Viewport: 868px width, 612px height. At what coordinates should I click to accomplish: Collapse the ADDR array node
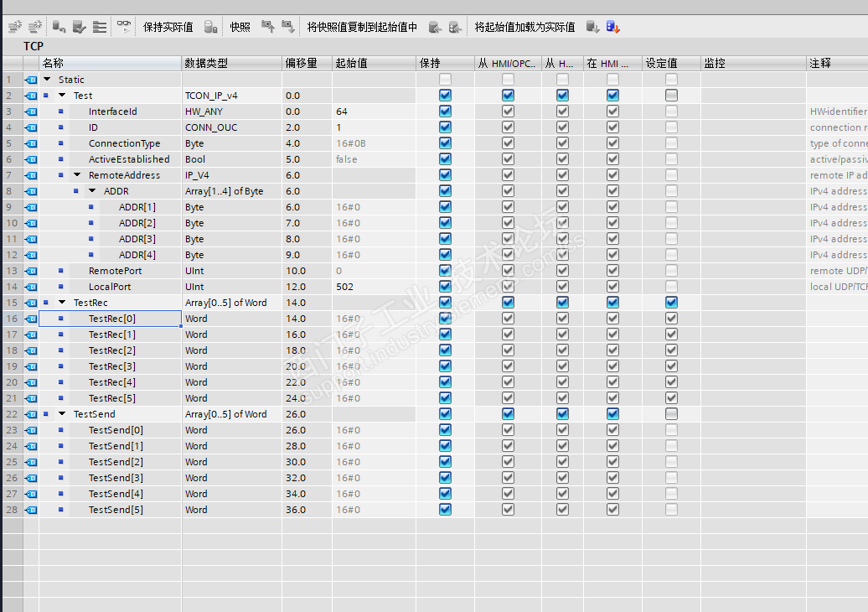click(92, 190)
